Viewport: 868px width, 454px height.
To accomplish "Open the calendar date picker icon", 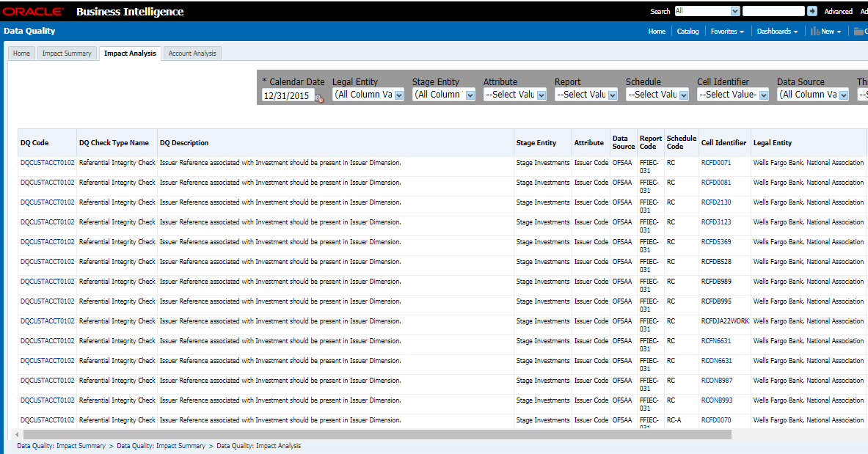I will click(319, 98).
